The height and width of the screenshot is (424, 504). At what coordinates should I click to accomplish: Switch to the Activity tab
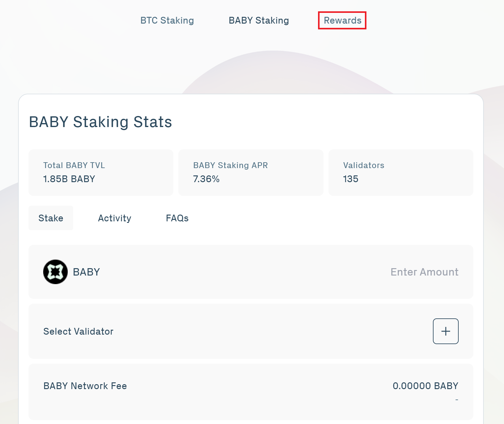pyautogui.click(x=115, y=218)
